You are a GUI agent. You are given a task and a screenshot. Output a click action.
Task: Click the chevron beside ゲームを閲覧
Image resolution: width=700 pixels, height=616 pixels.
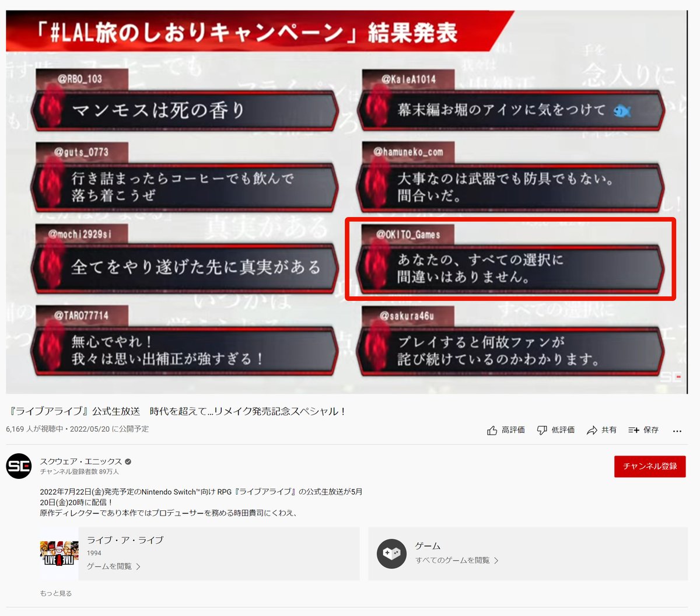coord(138,566)
